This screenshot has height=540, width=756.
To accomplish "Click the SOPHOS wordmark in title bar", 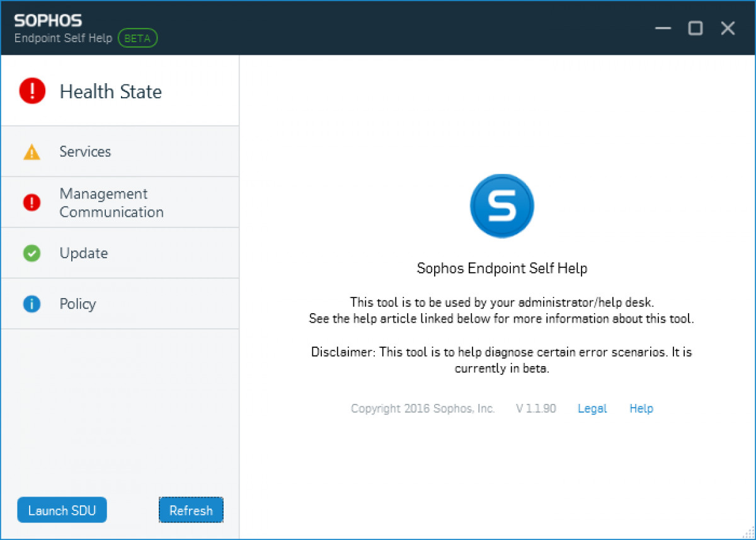I will pos(49,21).
